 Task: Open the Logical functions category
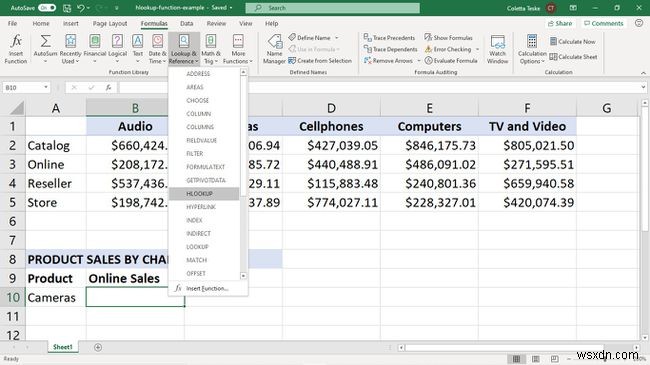click(117, 49)
